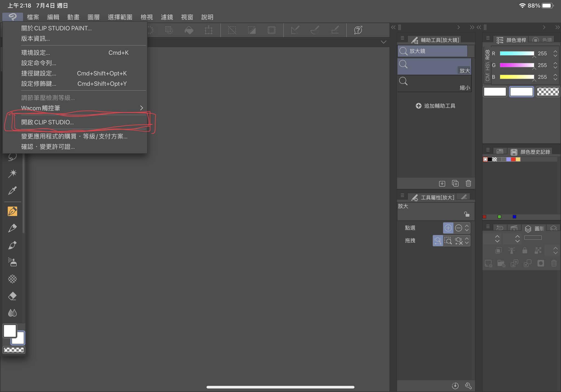Expand the Wacom 觸控筆 submenu arrow

pos(141,108)
